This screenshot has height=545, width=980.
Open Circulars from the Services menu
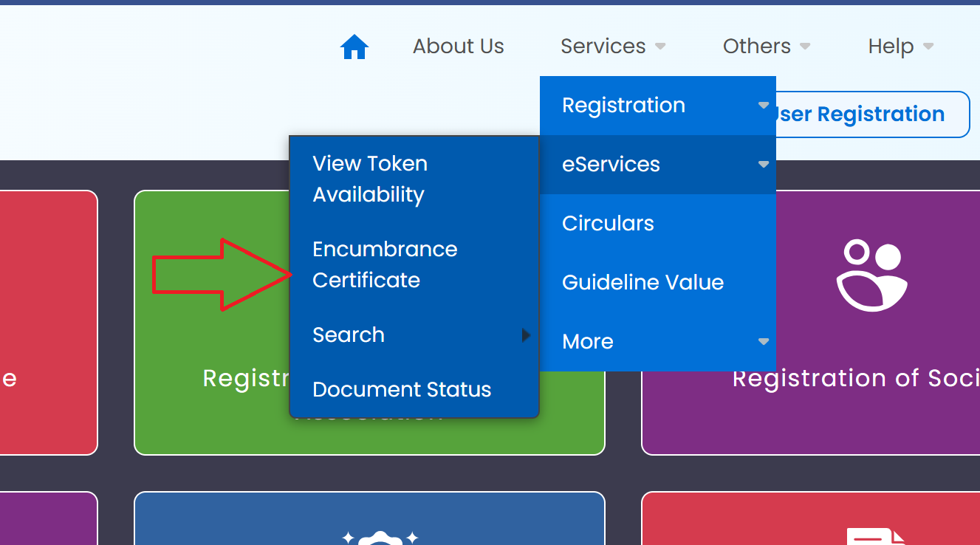point(608,224)
